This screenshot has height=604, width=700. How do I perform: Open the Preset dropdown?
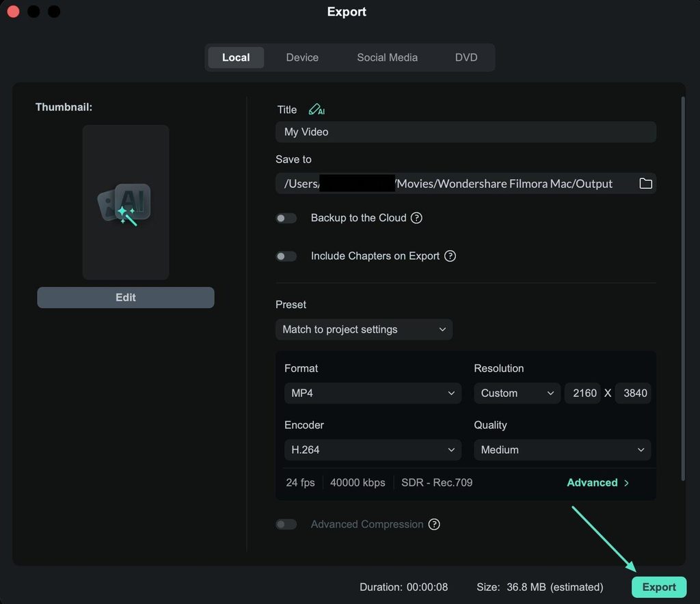[364, 329]
